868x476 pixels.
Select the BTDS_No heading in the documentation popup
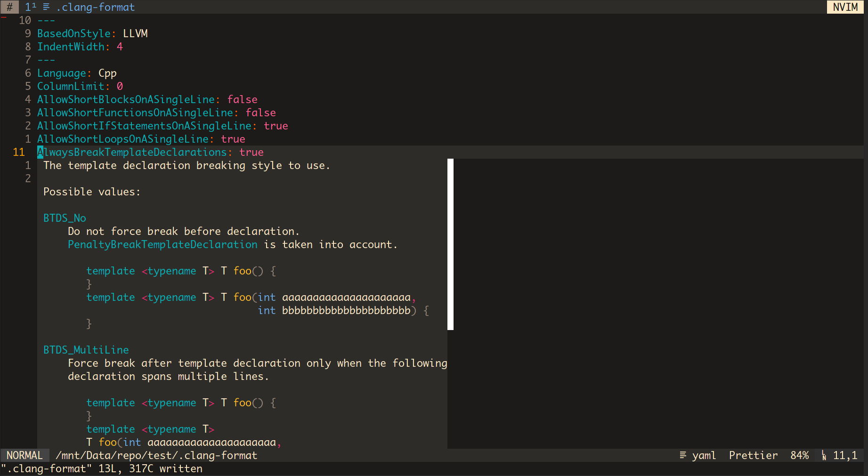pyautogui.click(x=65, y=218)
